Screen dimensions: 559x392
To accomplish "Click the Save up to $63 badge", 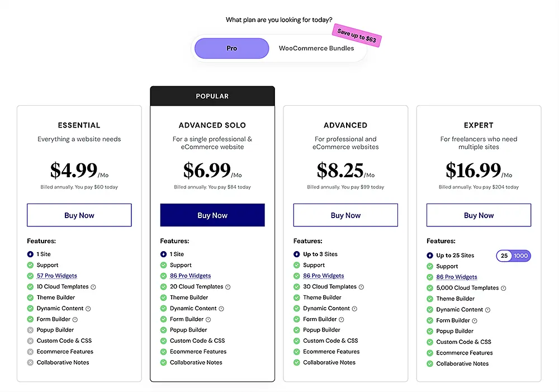I will pyautogui.click(x=357, y=36).
